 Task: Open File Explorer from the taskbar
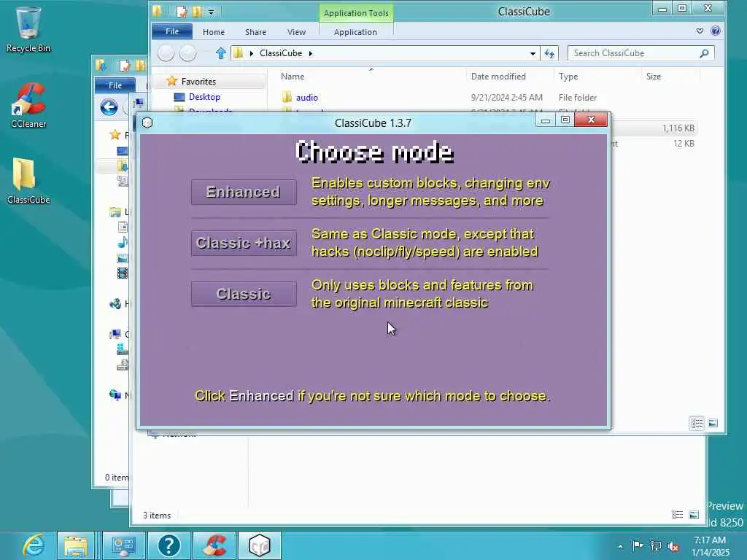[x=76, y=545]
